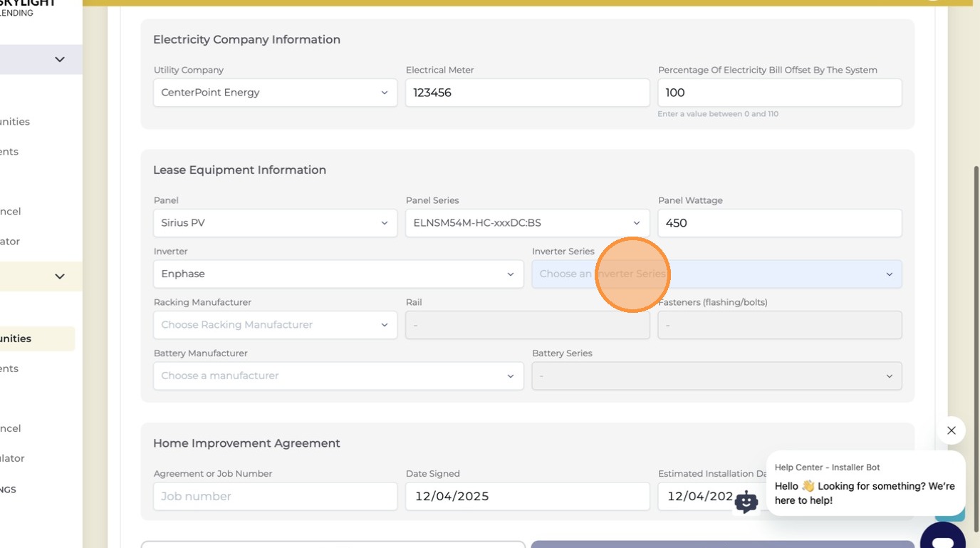Click the Electrical Meter input field
980x548 pixels.
coord(527,93)
